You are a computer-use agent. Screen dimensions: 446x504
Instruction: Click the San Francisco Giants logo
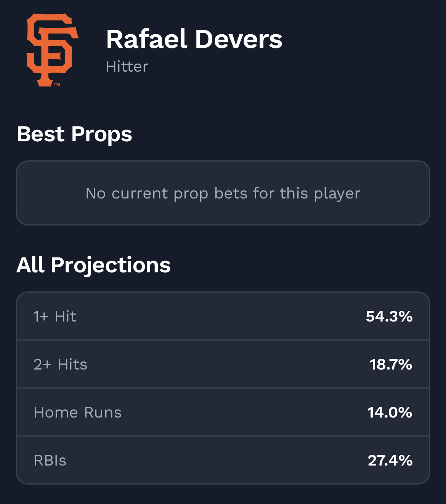(52, 50)
